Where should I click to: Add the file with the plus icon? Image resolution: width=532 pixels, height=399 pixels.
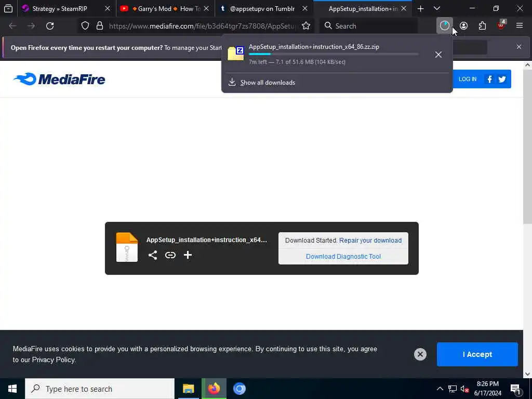[188, 255]
